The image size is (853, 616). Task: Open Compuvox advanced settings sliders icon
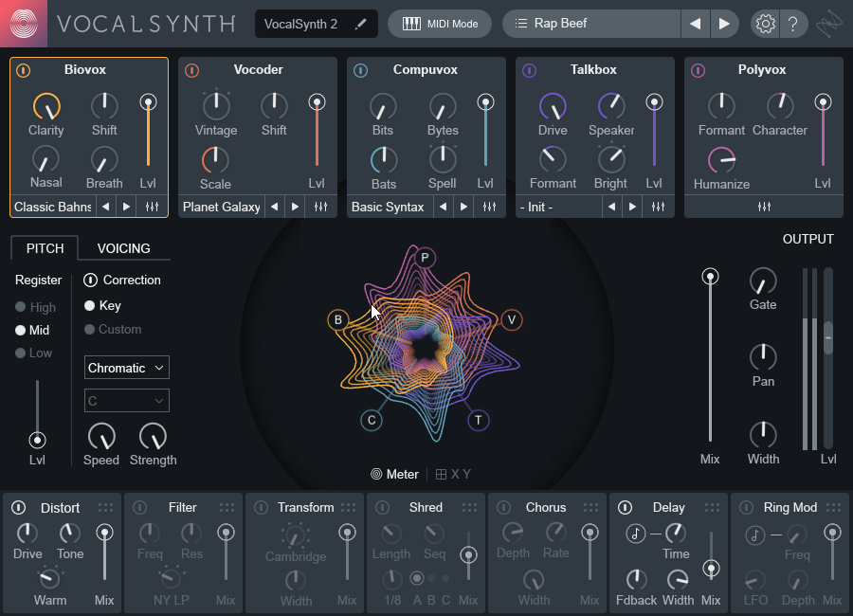(x=490, y=207)
